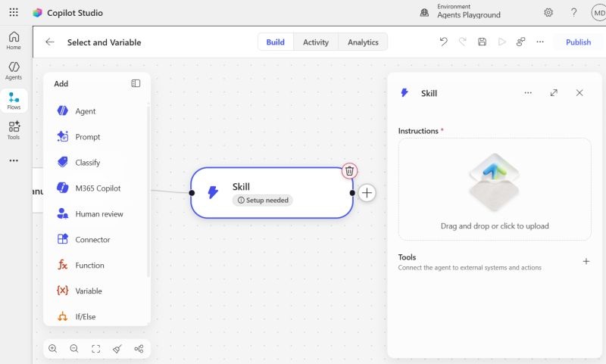Run the flow with play icon
The image size is (606, 364).
[x=501, y=42]
